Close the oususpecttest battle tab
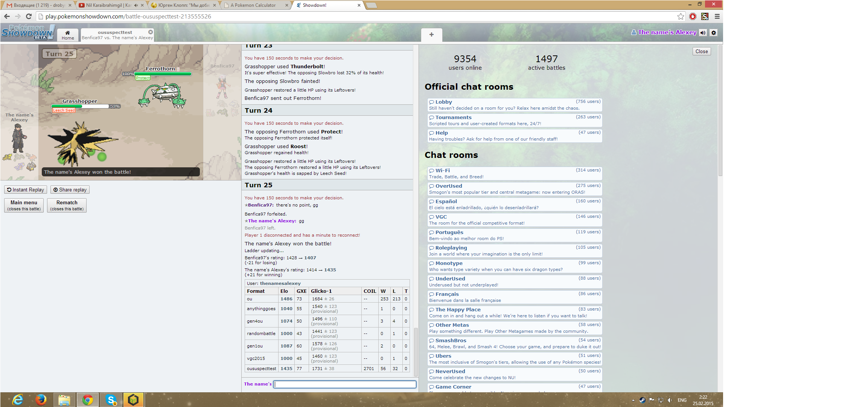The width and height of the screenshot is (868, 407). (x=151, y=32)
